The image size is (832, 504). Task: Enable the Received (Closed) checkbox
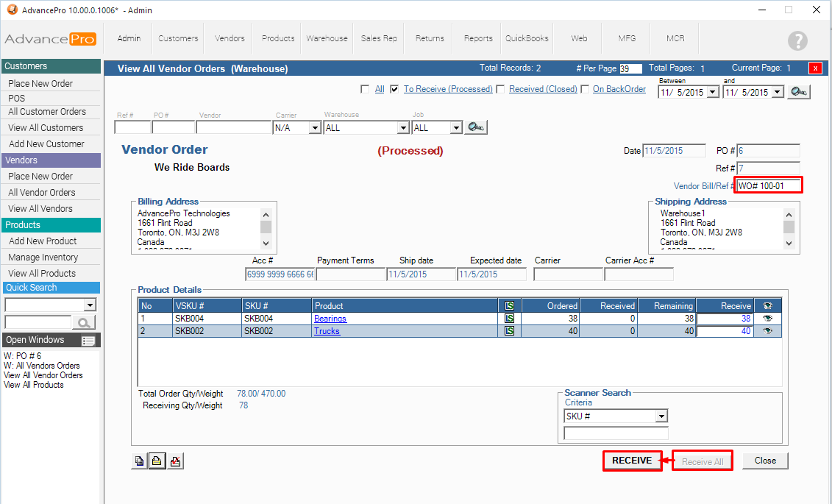click(501, 89)
